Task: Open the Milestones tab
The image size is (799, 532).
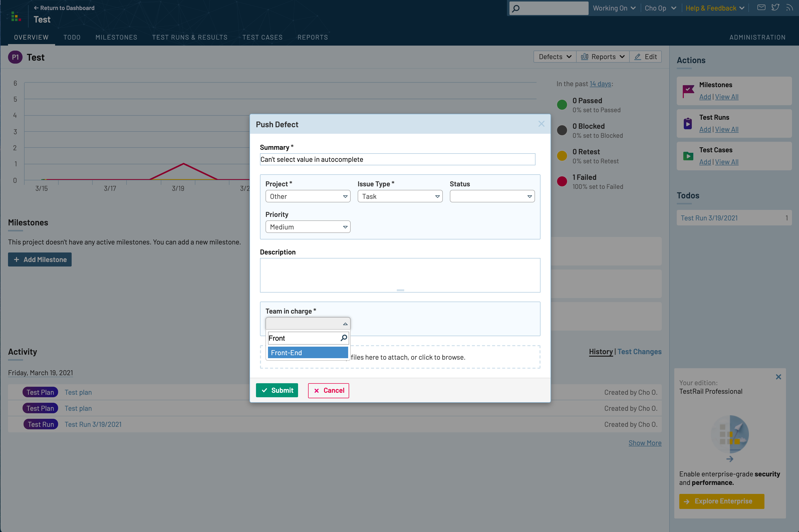Action: pos(116,37)
